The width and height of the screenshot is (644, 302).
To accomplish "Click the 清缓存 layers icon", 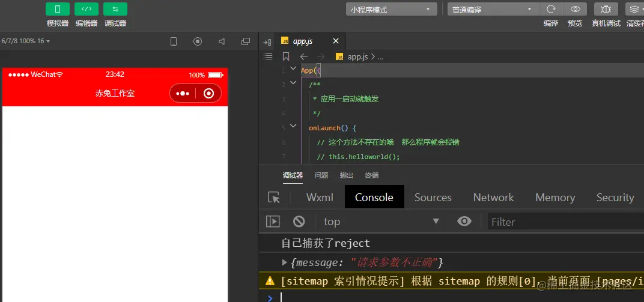I will point(634,9).
